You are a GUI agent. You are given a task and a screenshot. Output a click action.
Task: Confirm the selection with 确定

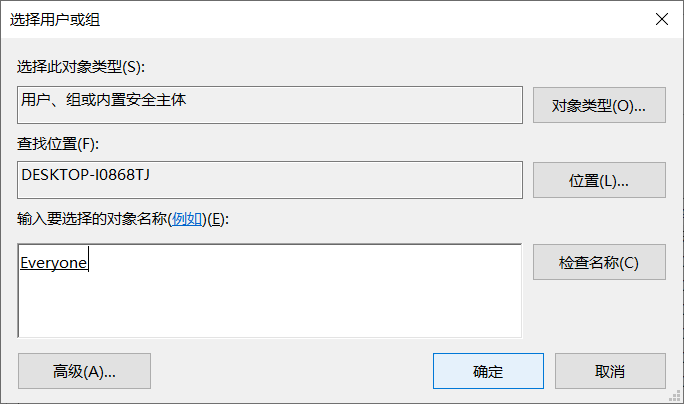(488, 371)
